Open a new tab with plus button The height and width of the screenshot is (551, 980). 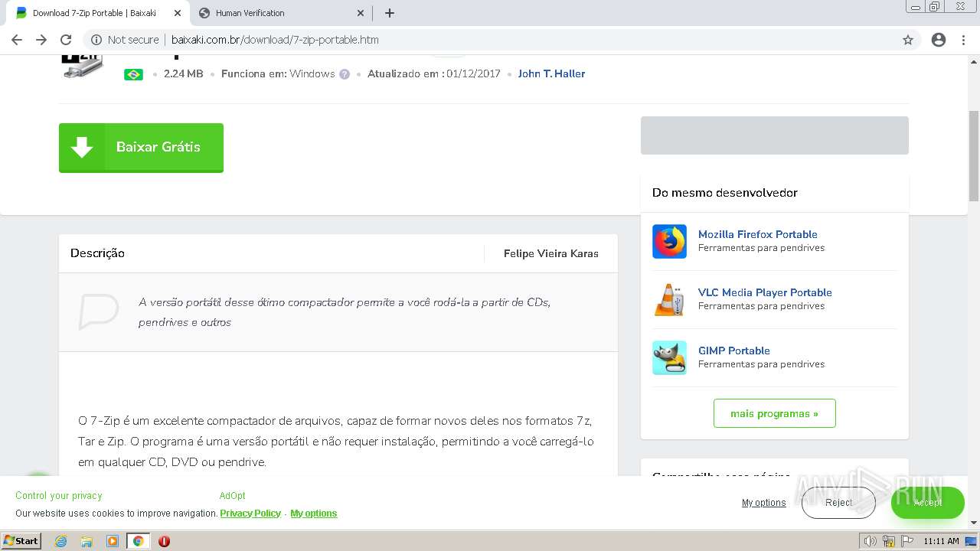pyautogui.click(x=390, y=13)
